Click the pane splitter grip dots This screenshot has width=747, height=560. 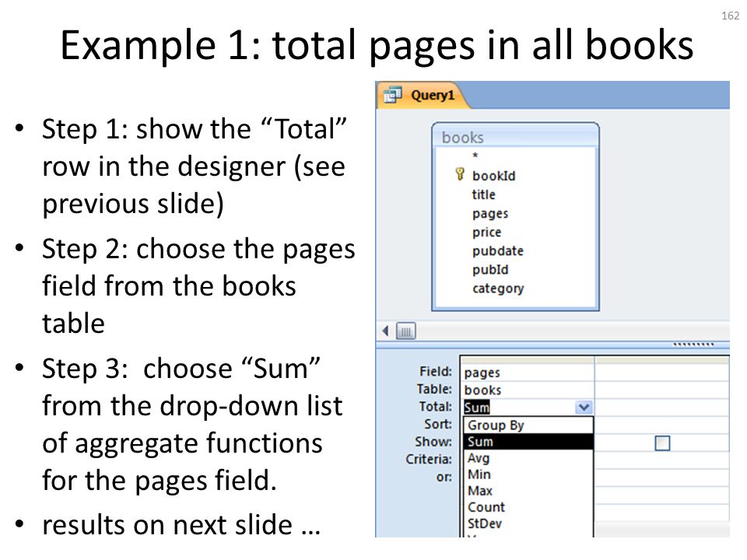point(693,345)
